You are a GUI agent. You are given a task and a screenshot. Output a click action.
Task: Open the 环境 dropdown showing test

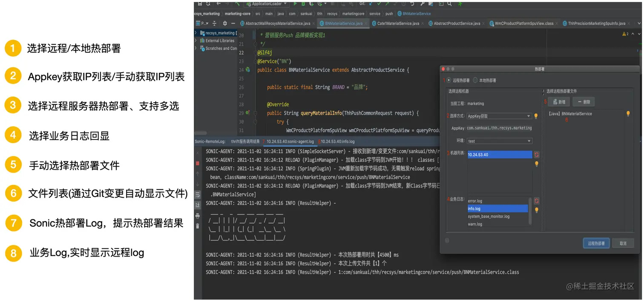point(499,141)
